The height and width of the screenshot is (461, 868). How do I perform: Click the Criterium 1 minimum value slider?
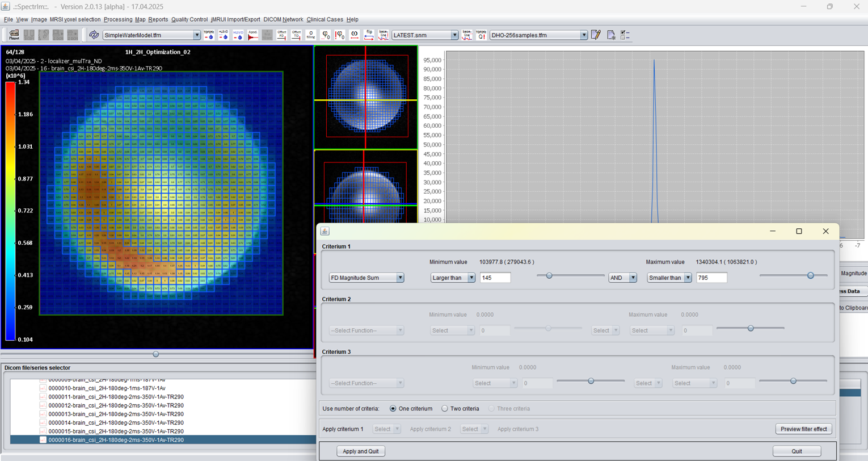(571, 275)
